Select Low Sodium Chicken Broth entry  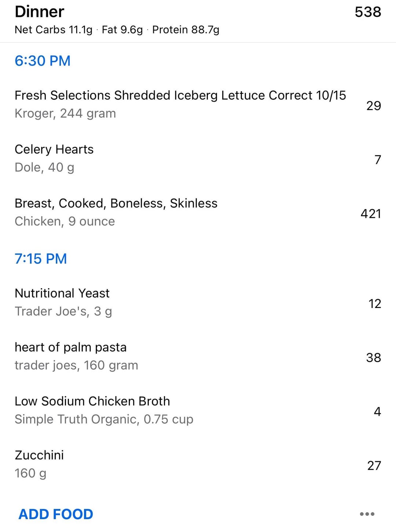click(198, 410)
